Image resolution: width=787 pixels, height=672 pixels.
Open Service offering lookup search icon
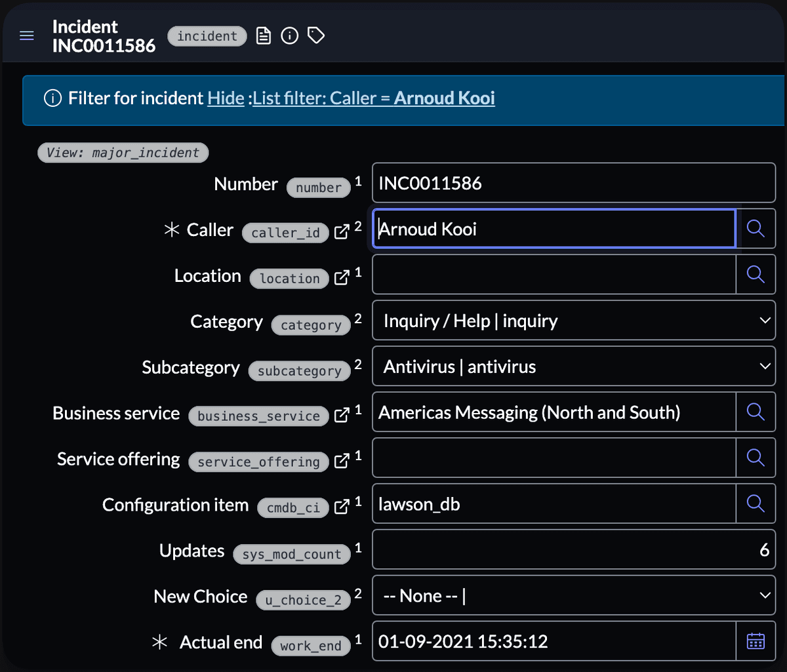(x=756, y=458)
